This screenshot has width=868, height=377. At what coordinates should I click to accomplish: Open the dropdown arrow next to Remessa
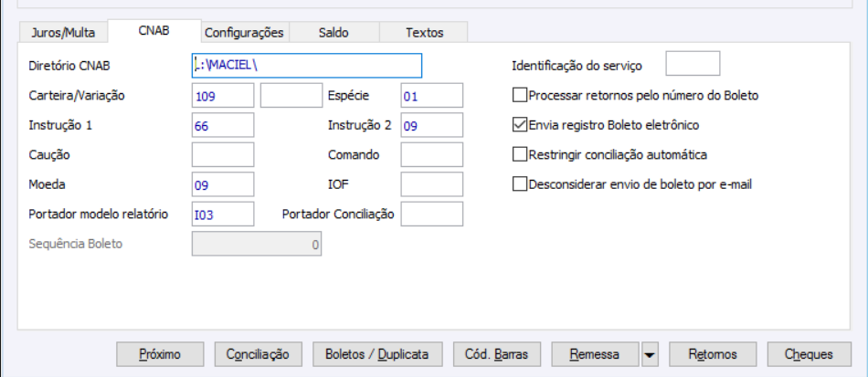650,353
